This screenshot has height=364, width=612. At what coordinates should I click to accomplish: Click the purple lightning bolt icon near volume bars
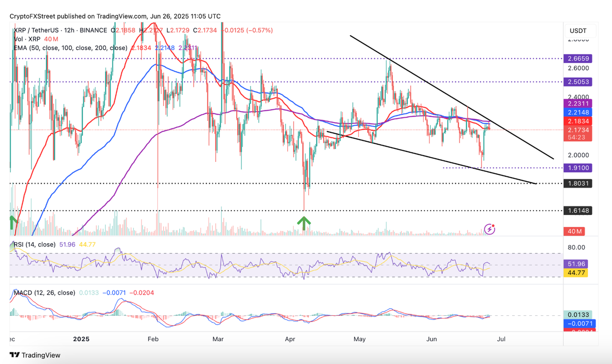489,229
